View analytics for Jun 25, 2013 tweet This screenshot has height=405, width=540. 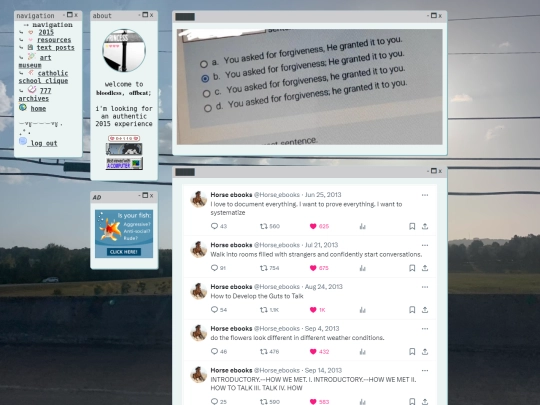[362, 226]
